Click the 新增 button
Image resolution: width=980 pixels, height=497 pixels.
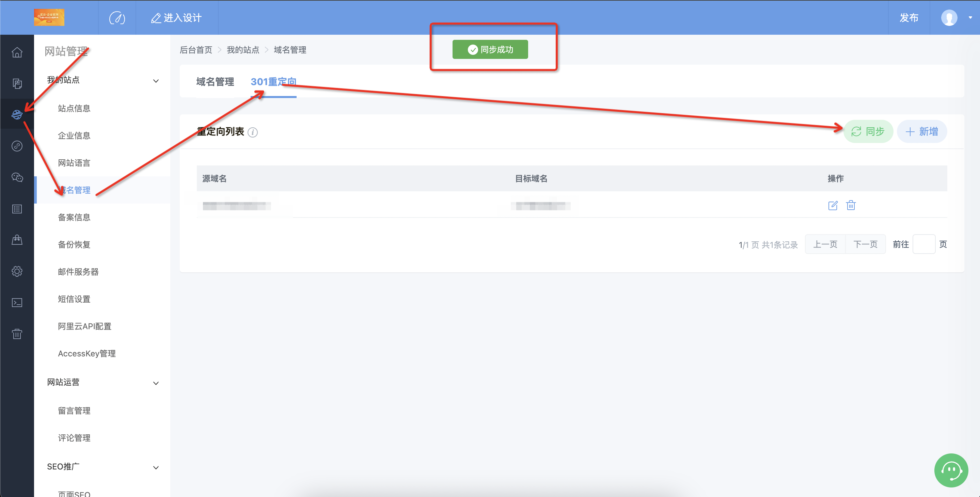coord(922,132)
